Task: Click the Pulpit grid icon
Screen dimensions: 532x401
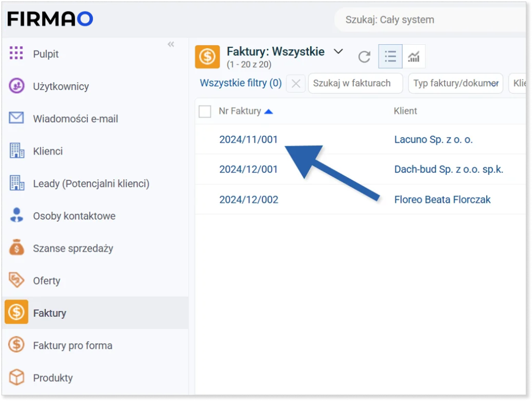Action: [17, 54]
